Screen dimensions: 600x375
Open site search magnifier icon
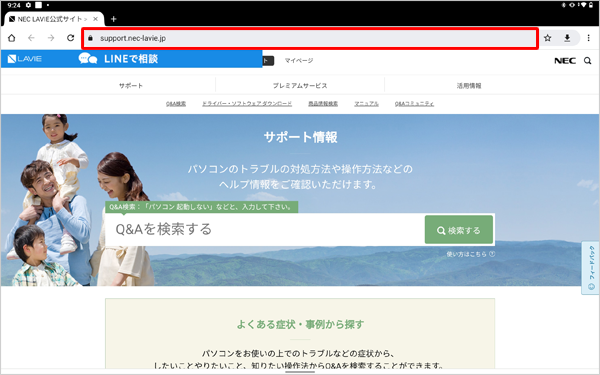[x=587, y=60]
